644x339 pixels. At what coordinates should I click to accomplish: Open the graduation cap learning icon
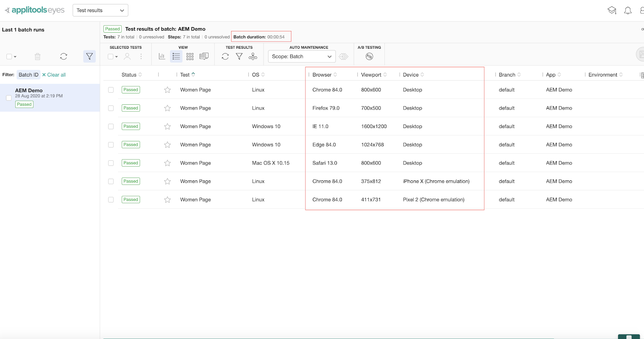click(x=612, y=10)
